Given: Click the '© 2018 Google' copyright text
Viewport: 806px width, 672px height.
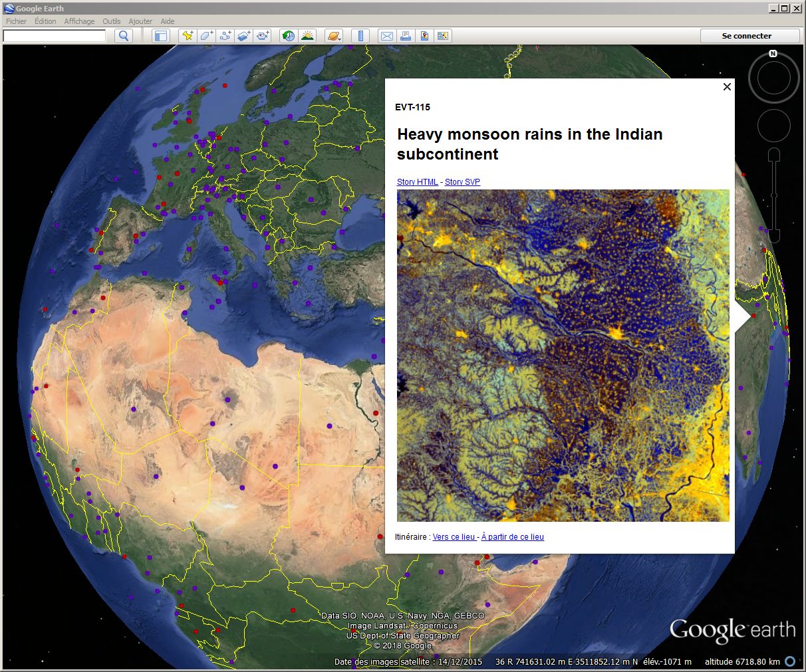Looking at the screenshot, I should point(402,646).
